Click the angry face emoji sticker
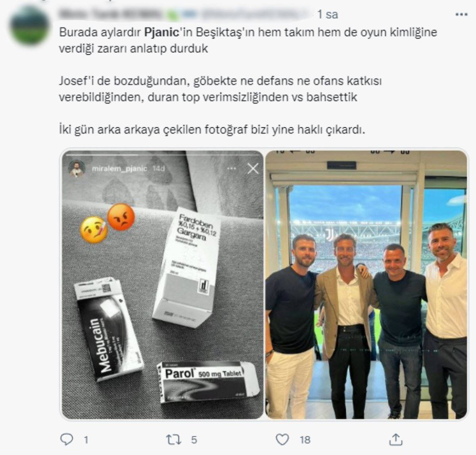 [x=121, y=217]
